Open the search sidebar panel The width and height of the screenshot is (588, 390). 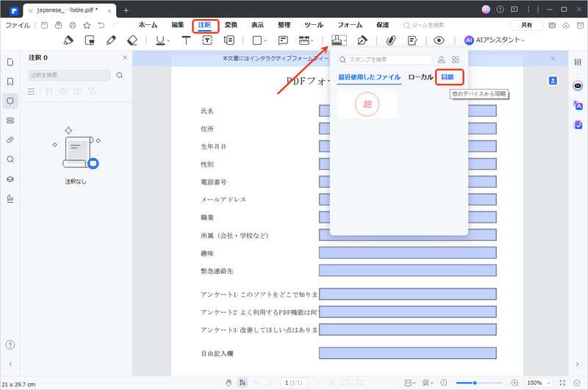[10, 159]
